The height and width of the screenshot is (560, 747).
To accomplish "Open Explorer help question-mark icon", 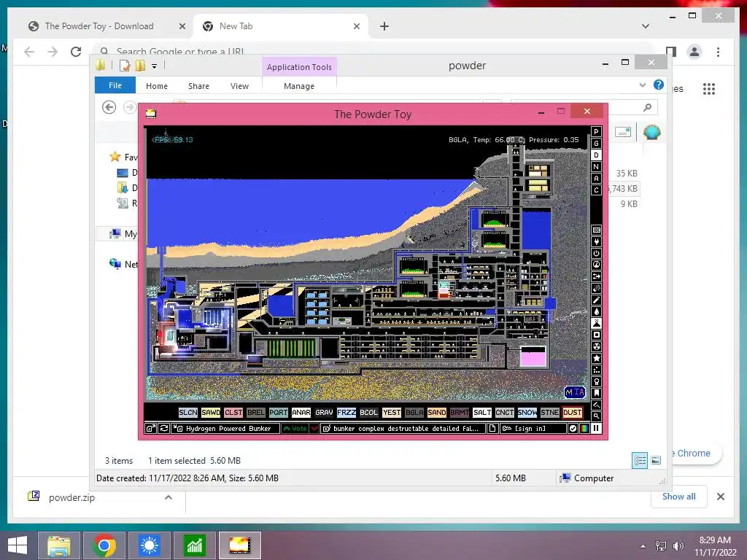I will click(x=659, y=85).
